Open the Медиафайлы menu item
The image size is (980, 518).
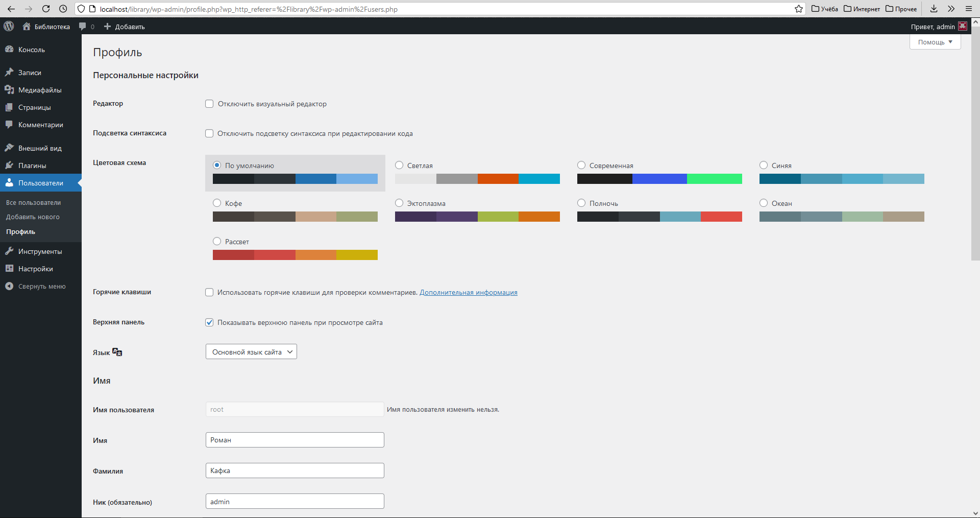tap(41, 90)
